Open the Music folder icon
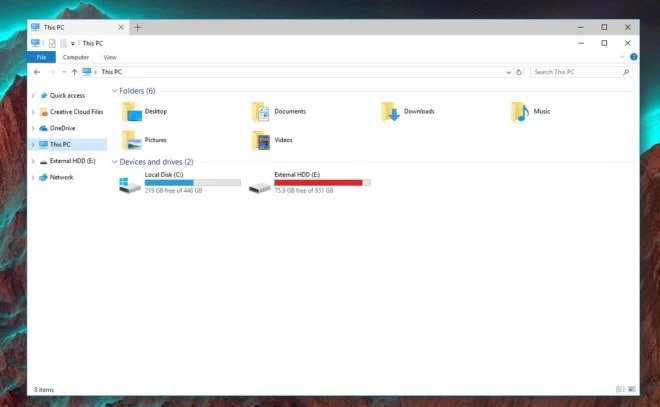 click(519, 112)
